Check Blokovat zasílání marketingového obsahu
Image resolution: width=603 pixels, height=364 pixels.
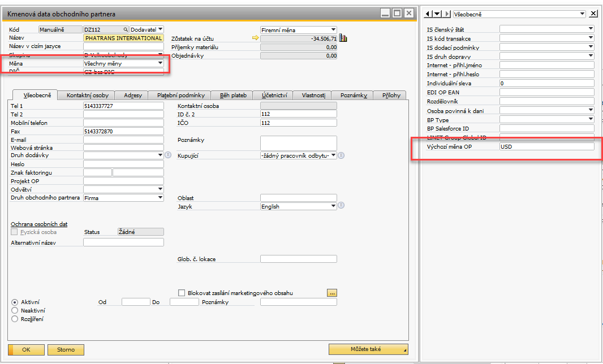[182, 293]
